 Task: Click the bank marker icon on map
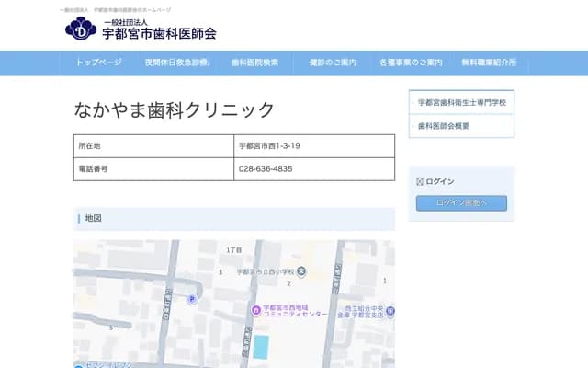tap(390, 311)
